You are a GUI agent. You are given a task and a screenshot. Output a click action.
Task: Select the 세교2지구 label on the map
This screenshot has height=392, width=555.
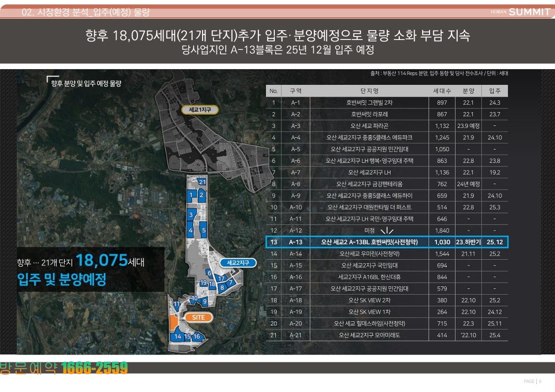[x=238, y=263]
